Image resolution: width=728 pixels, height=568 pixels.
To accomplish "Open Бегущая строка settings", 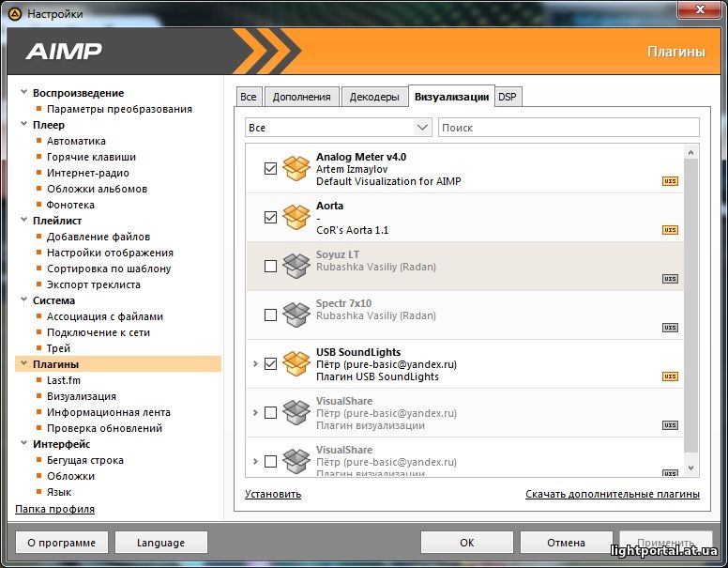I will pos(85,460).
